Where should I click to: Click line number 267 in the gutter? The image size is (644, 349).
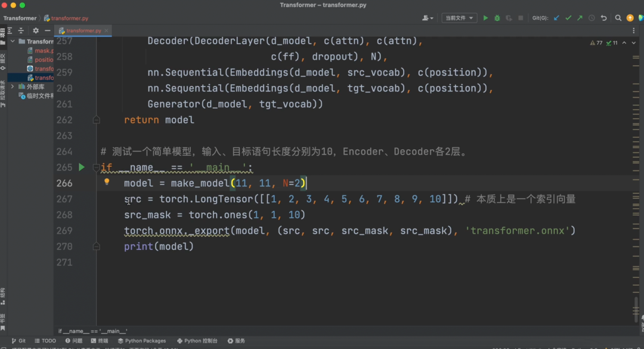pos(64,199)
